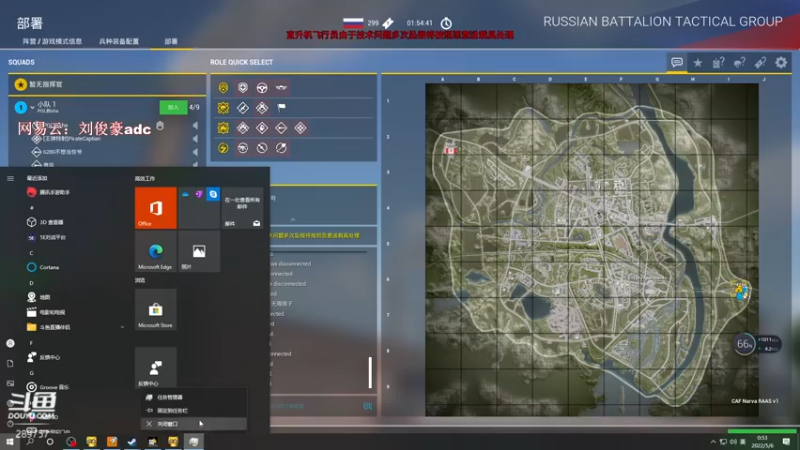Select the winged pilot role icon
Image resolution: width=800 pixels, height=450 pixels.
tap(281, 88)
